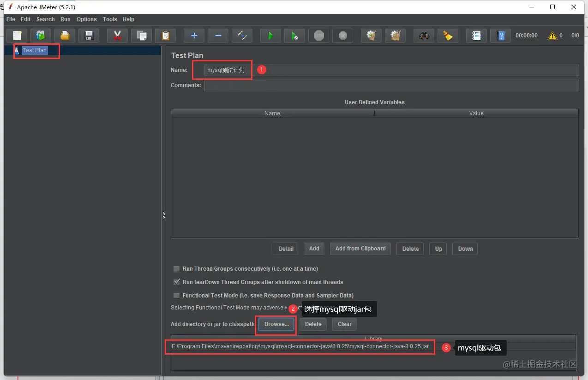
Task: Click the Comments input field
Action: click(x=392, y=85)
